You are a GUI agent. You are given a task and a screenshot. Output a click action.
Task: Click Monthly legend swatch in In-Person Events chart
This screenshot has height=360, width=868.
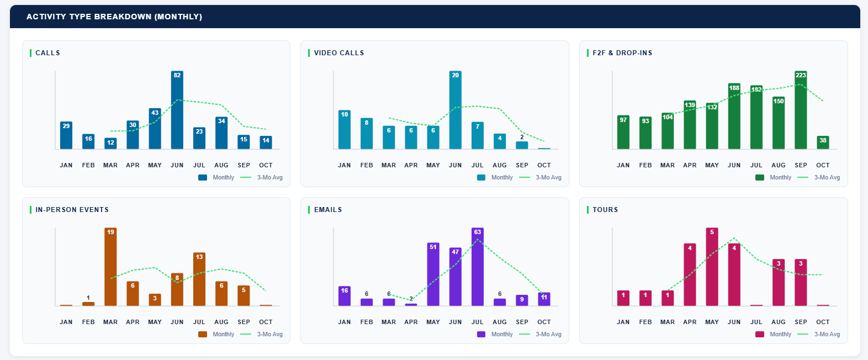pos(203,334)
